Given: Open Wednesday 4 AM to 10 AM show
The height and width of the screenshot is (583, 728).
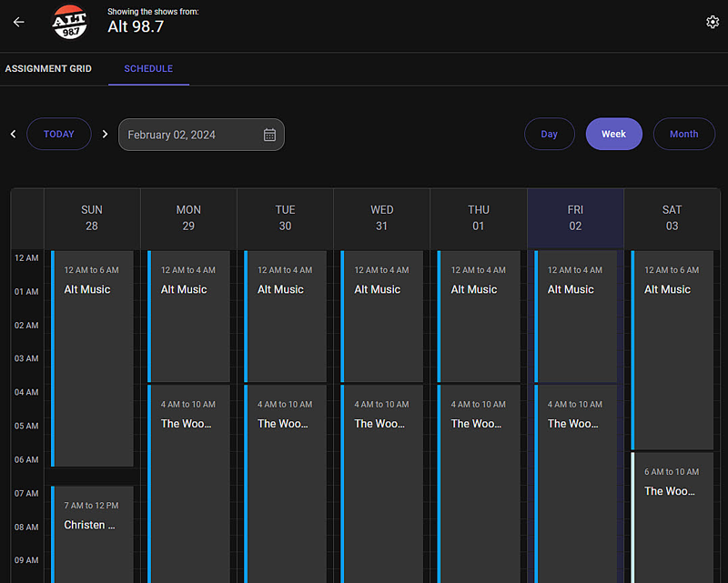Looking at the screenshot, I should (x=381, y=484).
